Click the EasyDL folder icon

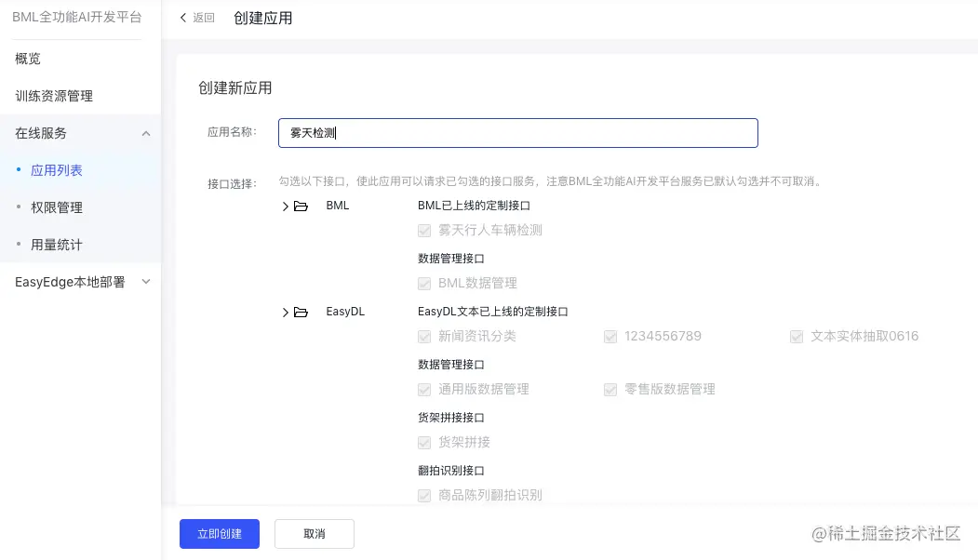[x=301, y=313]
